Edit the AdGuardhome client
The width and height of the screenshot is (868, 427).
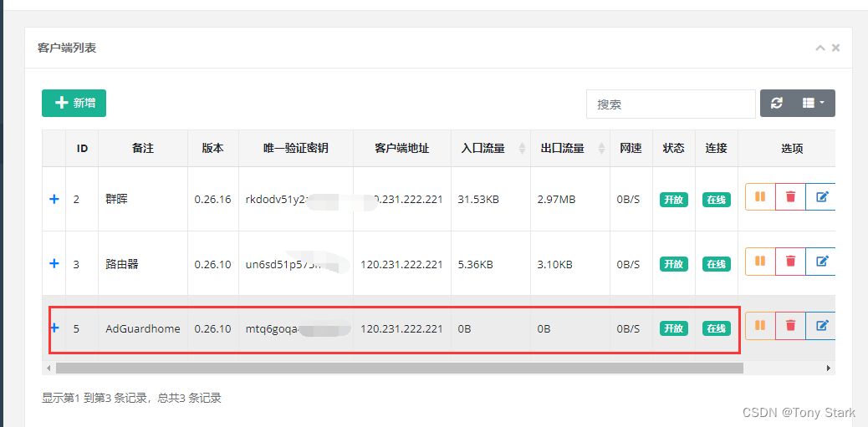[x=820, y=326]
